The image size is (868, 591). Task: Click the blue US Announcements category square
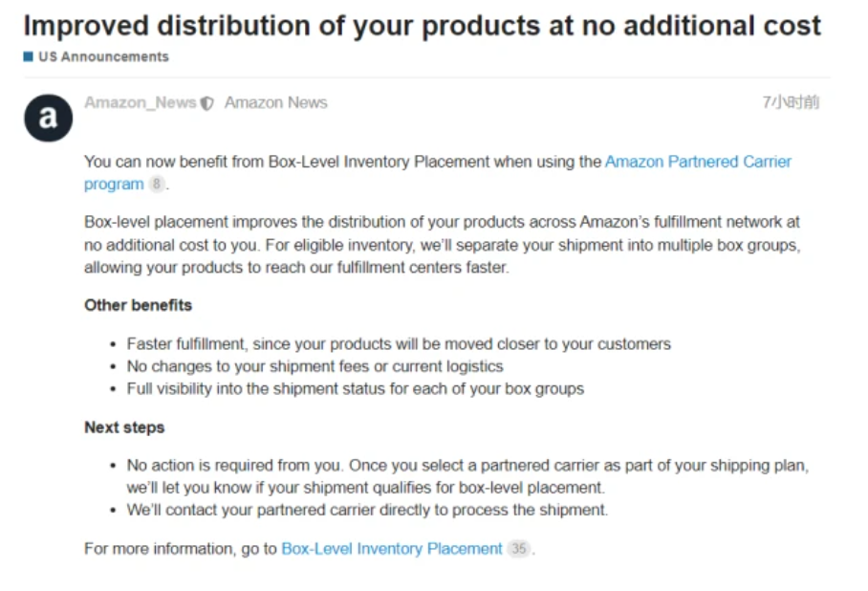29,56
